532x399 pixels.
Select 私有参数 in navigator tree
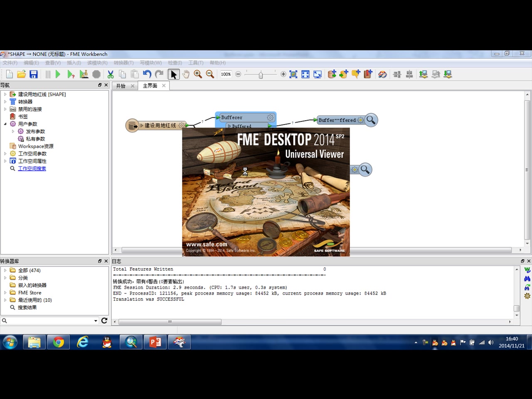click(35, 139)
